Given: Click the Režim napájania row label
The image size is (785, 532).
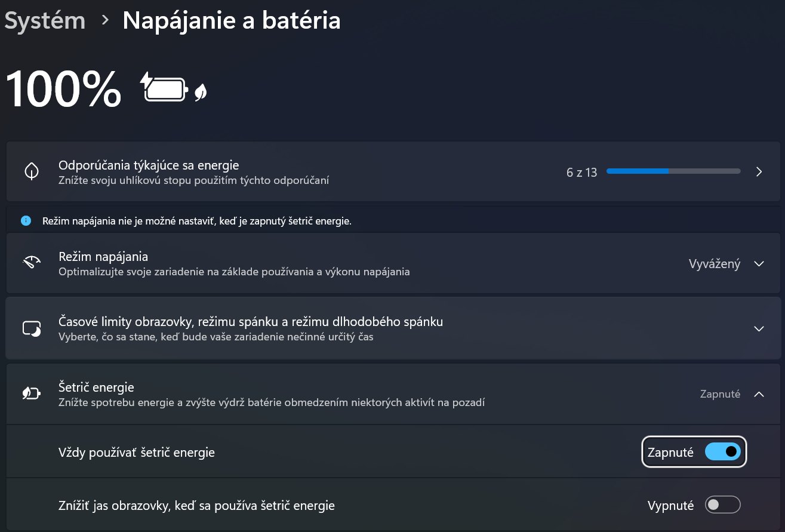Looking at the screenshot, I should 103,257.
